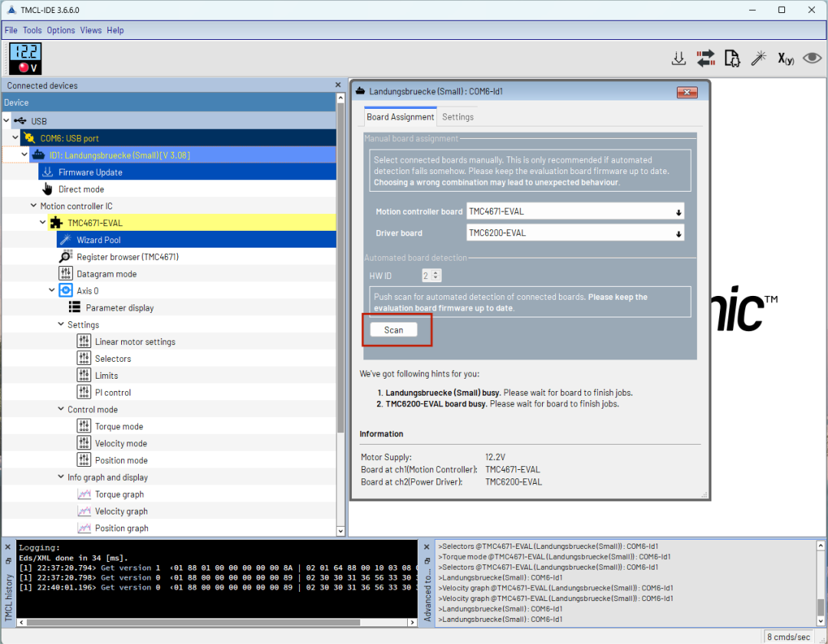Collapse the Control mode tree group
Image resolution: width=828 pixels, height=644 pixels.
tap(61, 409)
